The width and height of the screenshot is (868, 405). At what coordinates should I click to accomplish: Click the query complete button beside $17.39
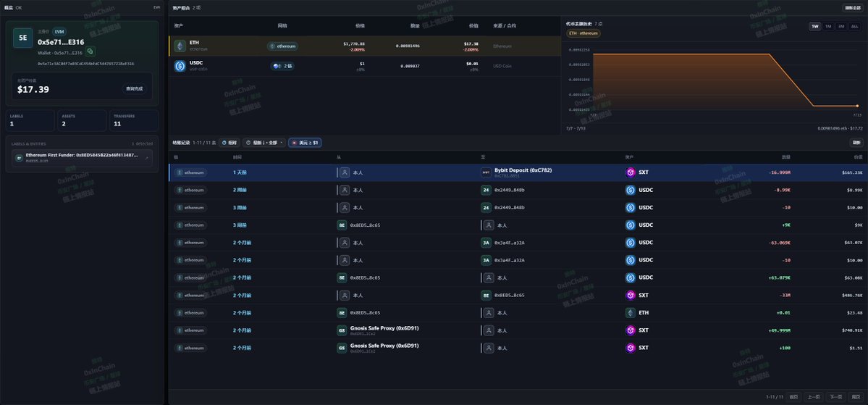click(134, 88)
